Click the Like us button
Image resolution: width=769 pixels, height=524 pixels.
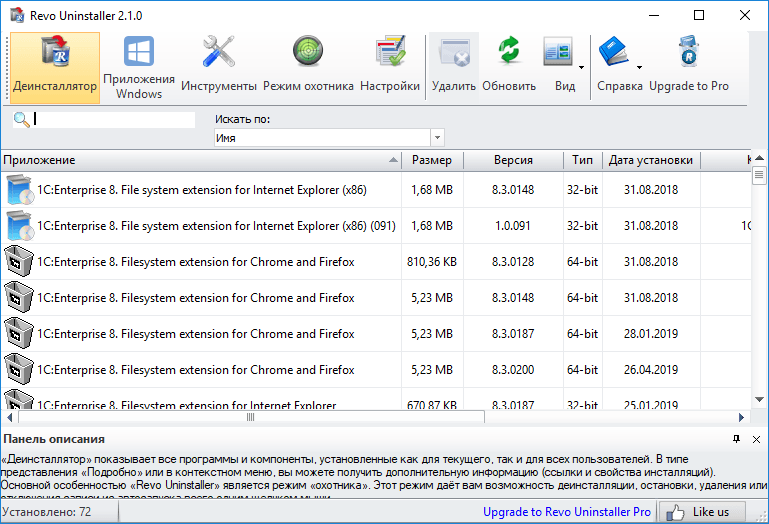click(702, 512)
